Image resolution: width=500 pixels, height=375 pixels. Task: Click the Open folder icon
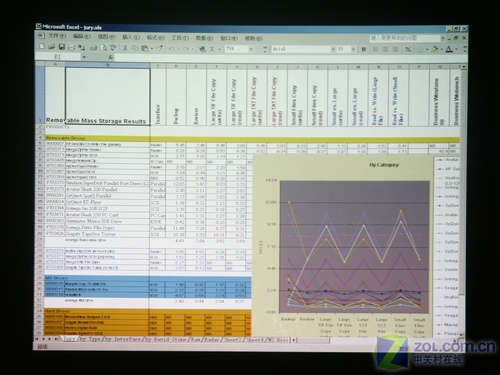(52, 47)
